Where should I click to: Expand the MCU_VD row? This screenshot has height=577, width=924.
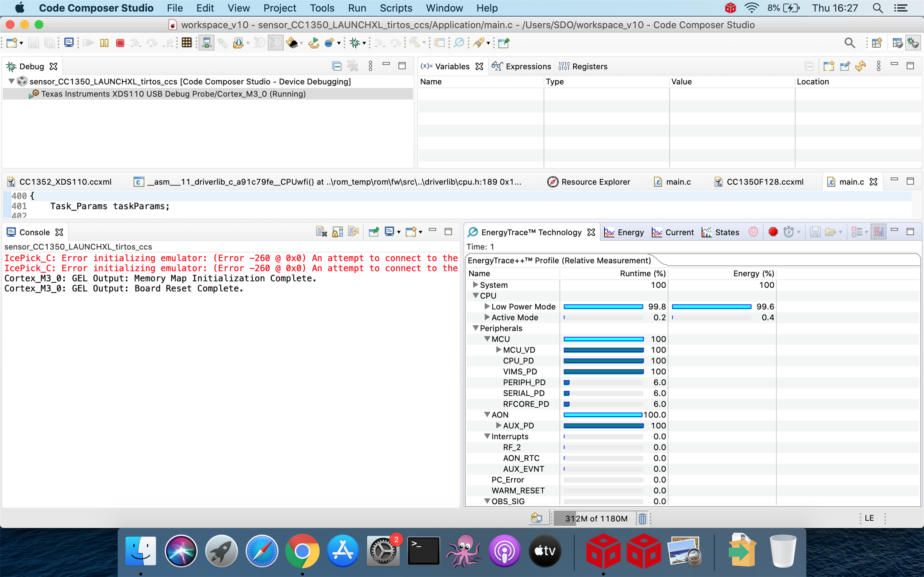coord(498,350)
